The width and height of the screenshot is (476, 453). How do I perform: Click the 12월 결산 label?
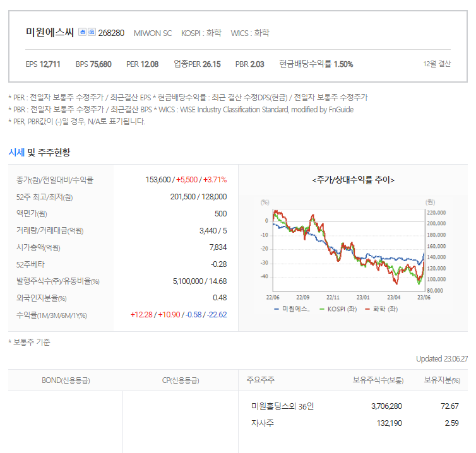coord(437,64)
